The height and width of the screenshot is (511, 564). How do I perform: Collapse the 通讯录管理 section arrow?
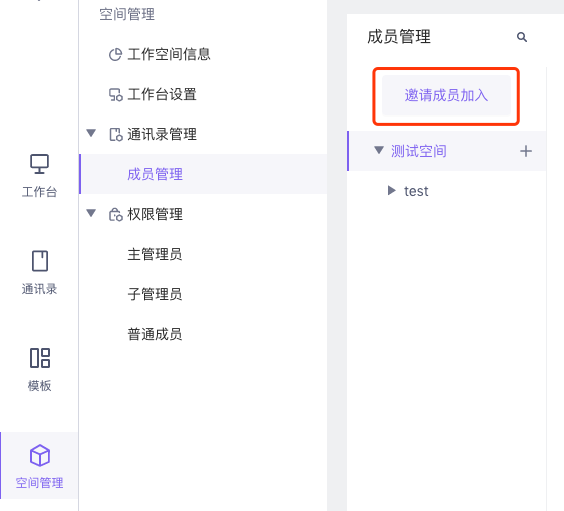91,133
